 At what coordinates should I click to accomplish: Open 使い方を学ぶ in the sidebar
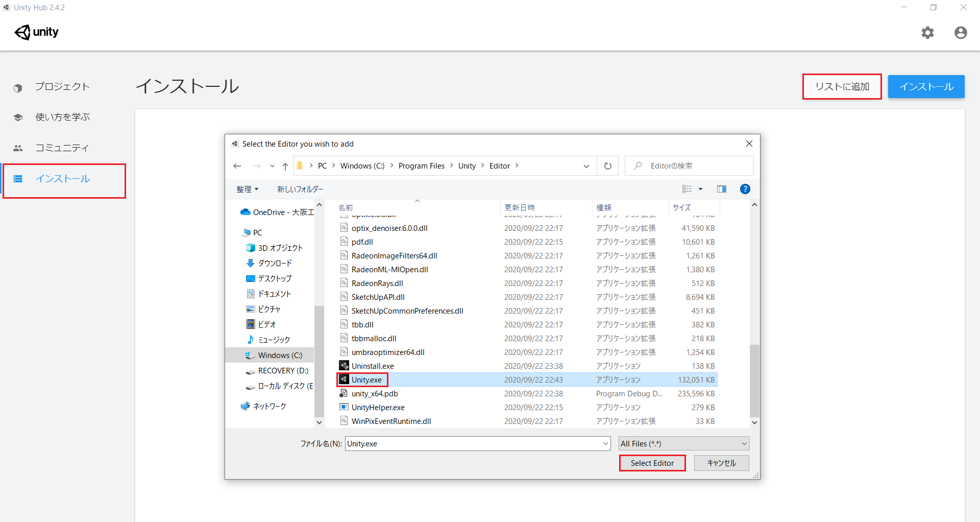(x=63, y=117)
